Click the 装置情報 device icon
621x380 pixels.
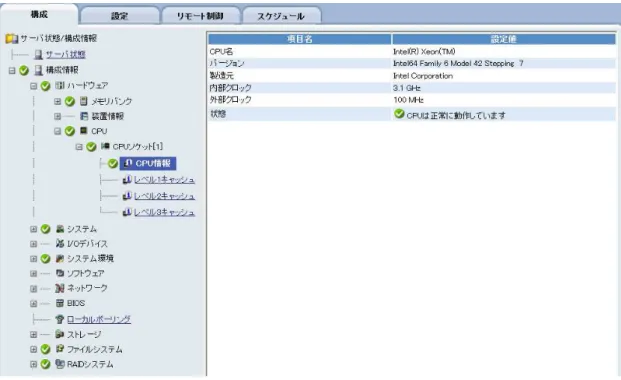pos(84,116)
